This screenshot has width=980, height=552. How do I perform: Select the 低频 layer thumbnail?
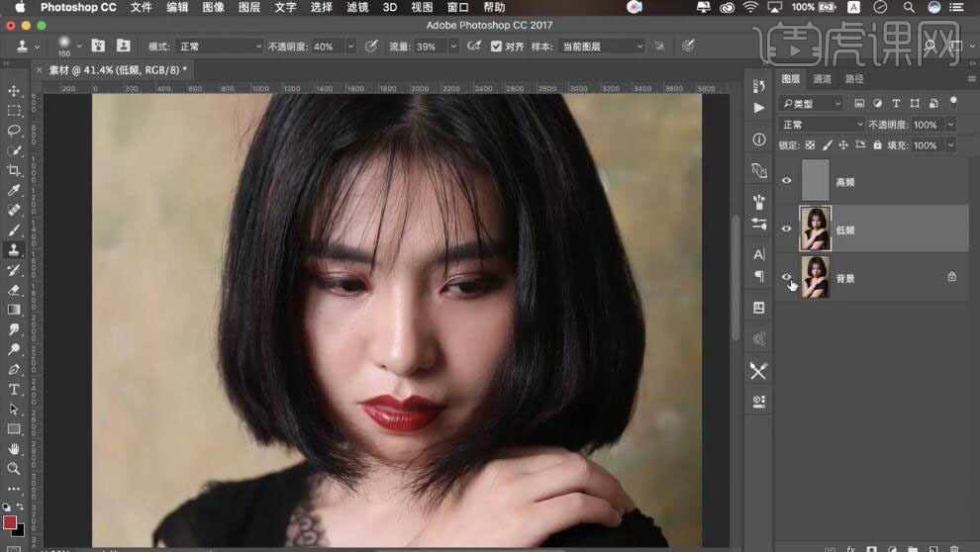coord(816,229)
